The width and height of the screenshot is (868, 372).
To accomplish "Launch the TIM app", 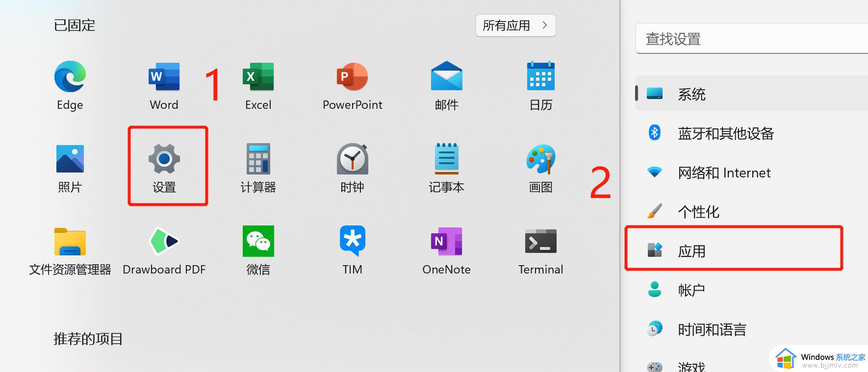I will point(352,241).
